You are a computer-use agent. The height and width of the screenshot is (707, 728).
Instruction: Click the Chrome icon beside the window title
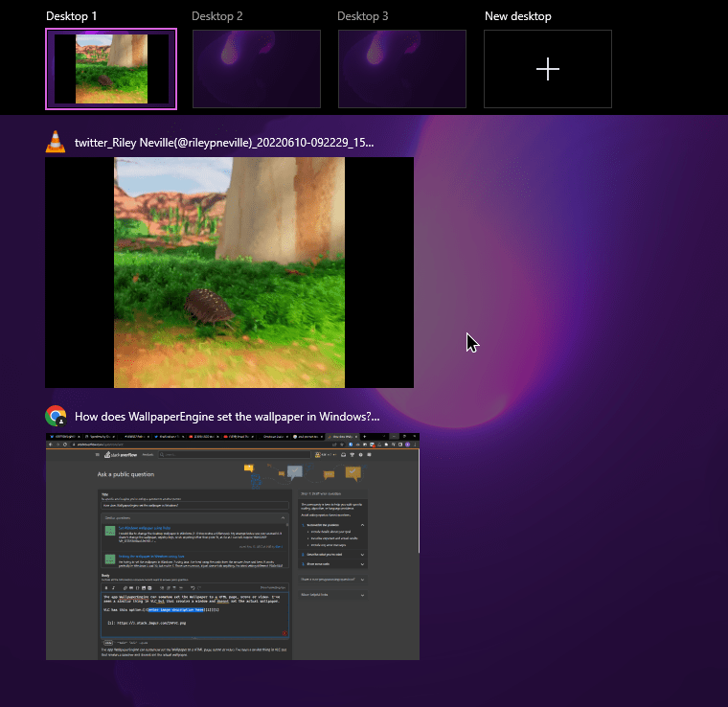pos(56,416)
